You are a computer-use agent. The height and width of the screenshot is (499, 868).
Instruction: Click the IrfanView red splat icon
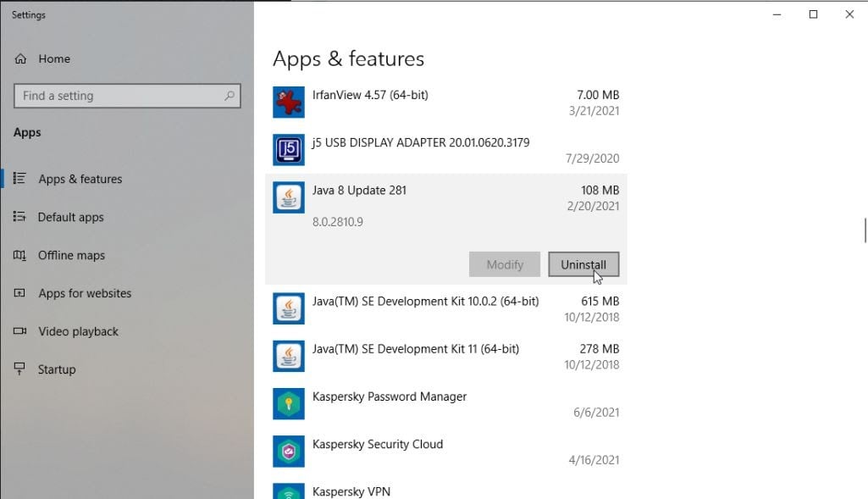[x=289, y=103]
